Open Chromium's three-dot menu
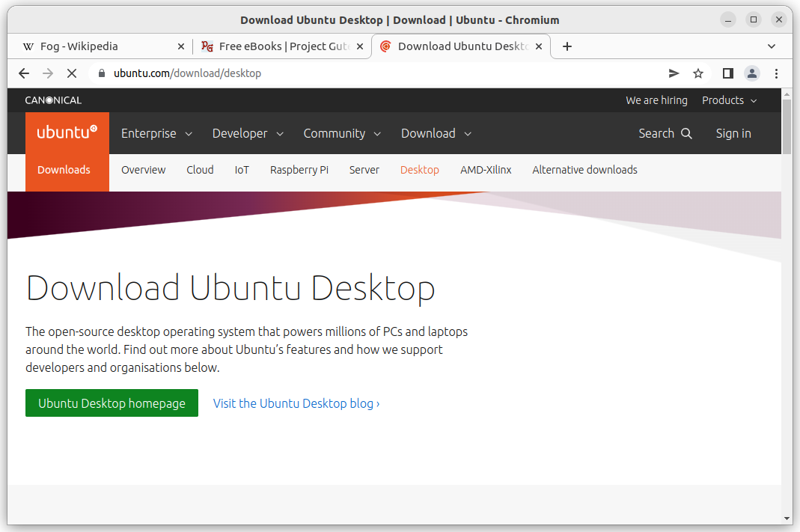This screenshot has height=532, width=800. tap(776, 73)
